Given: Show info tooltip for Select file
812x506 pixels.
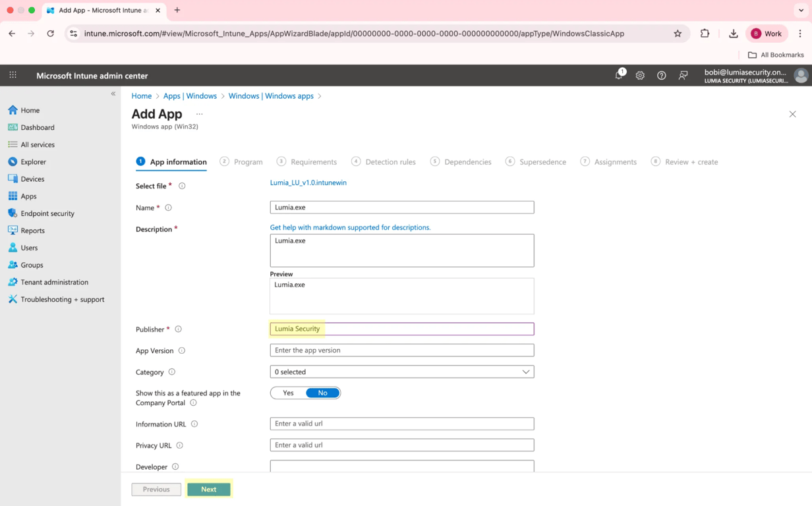Looking at the screenshot, I should pyautogui.click(x=182, y=186).
